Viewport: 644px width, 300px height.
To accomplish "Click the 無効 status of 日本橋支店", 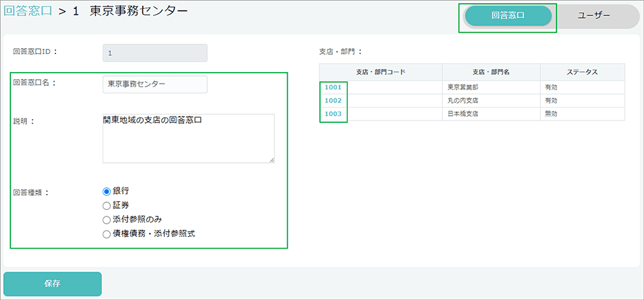I will (x=551, y=114).
